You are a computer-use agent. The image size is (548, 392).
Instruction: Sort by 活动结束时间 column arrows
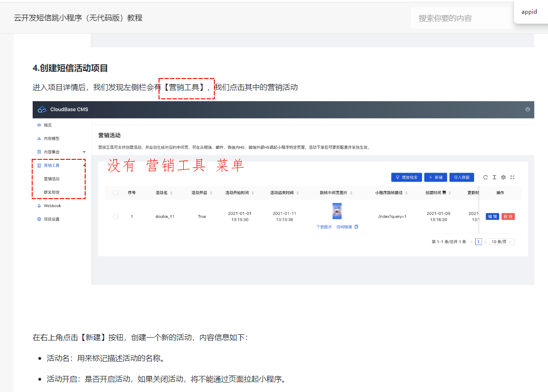297,192
